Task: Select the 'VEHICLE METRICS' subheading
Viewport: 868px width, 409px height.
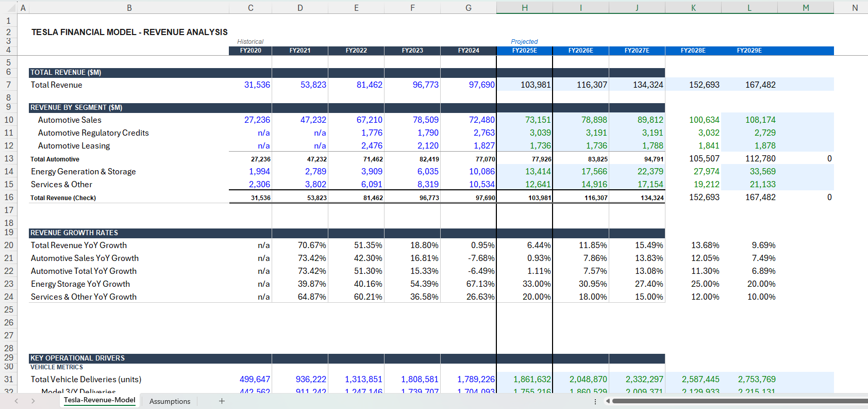Action: 56,367
